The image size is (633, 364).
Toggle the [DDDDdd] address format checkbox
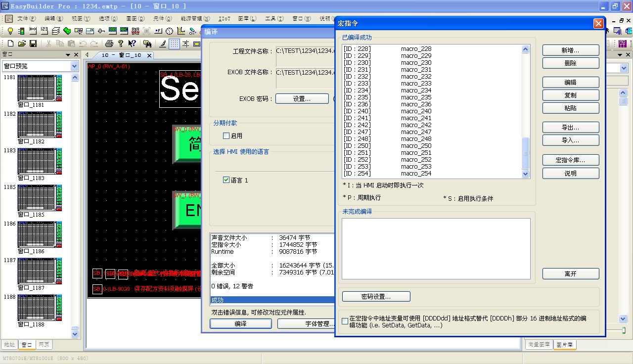point(345,321)
